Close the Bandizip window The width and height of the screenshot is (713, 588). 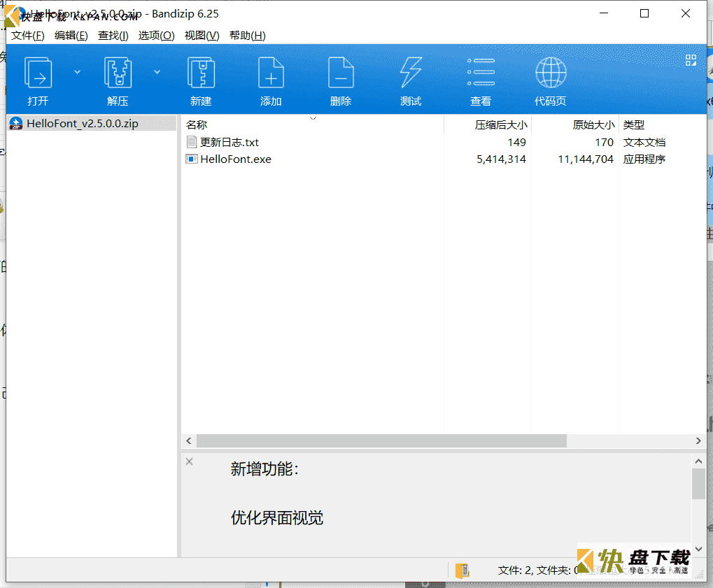(x=686, y=13)
